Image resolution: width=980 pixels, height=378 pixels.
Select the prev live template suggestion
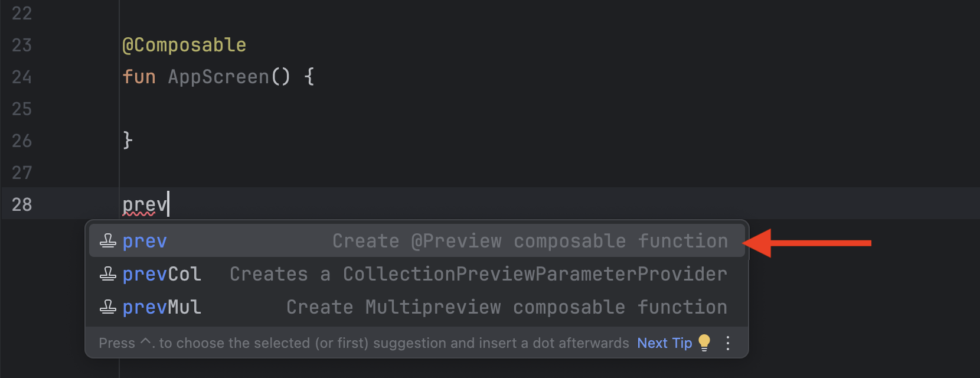click(x=145, y=241)
